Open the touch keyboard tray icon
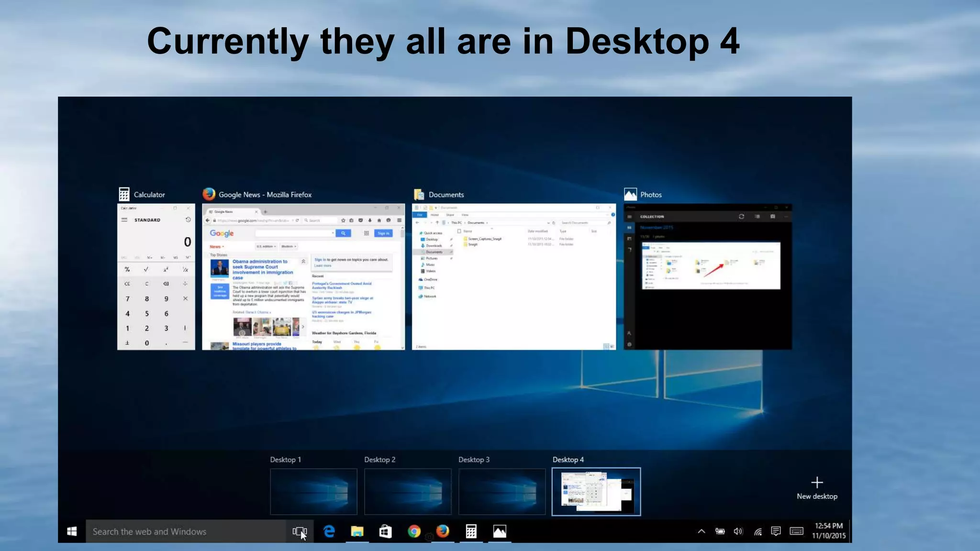 797,531
